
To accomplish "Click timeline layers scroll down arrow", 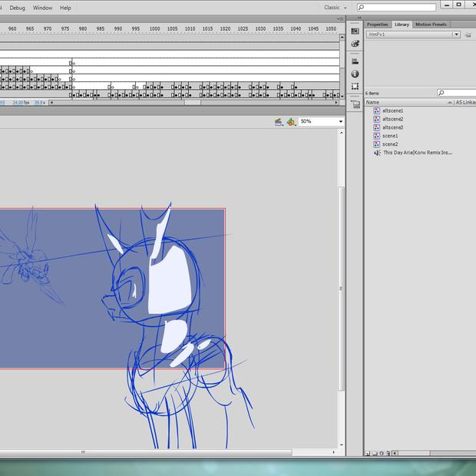I will (x=342, y=96).
